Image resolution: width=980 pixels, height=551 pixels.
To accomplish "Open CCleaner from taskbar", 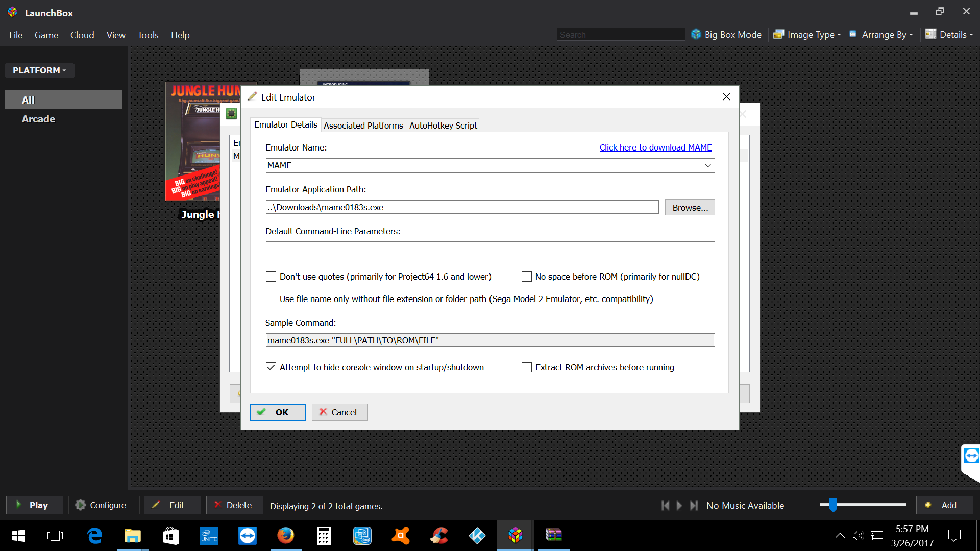I will [x=439, y=536].
